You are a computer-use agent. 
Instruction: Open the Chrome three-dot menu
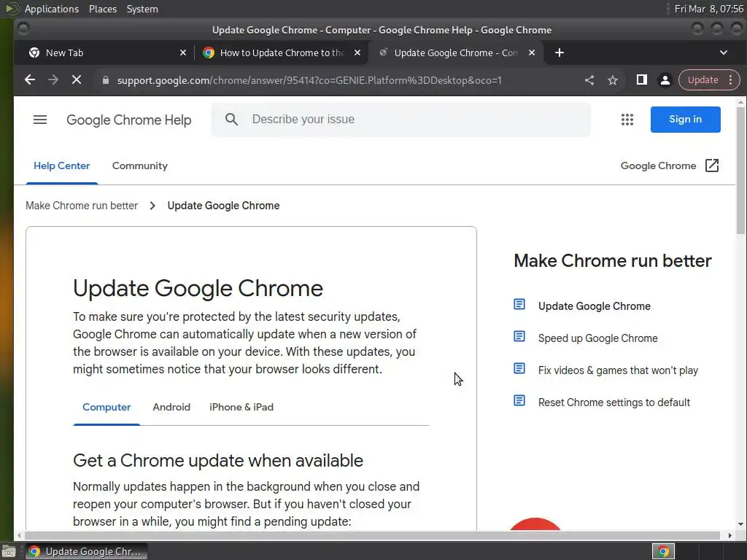(x=730, y=80)
